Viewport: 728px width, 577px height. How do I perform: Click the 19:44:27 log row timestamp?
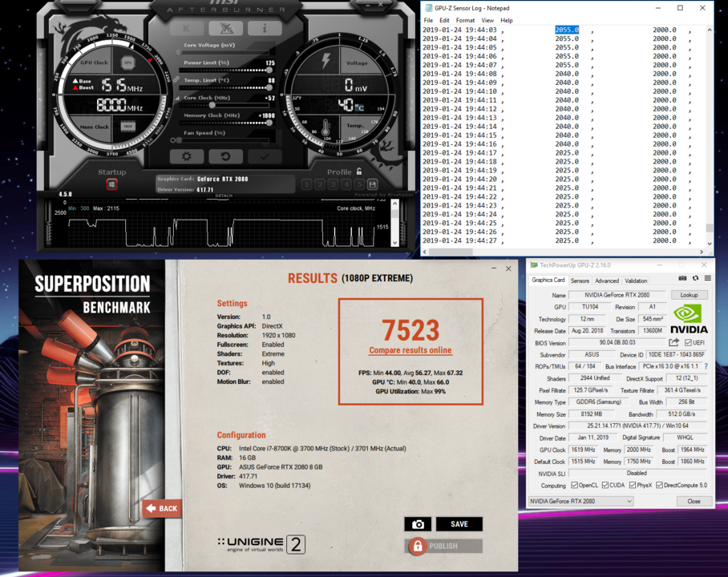pos(459,240)
